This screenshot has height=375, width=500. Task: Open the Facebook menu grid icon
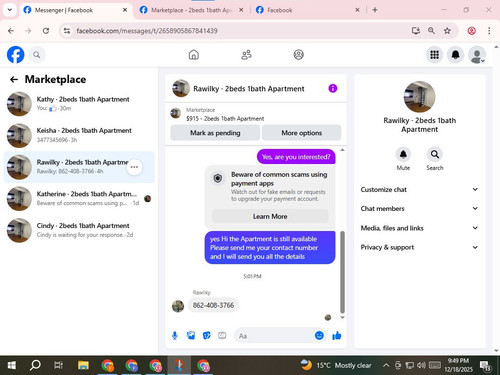434,55
